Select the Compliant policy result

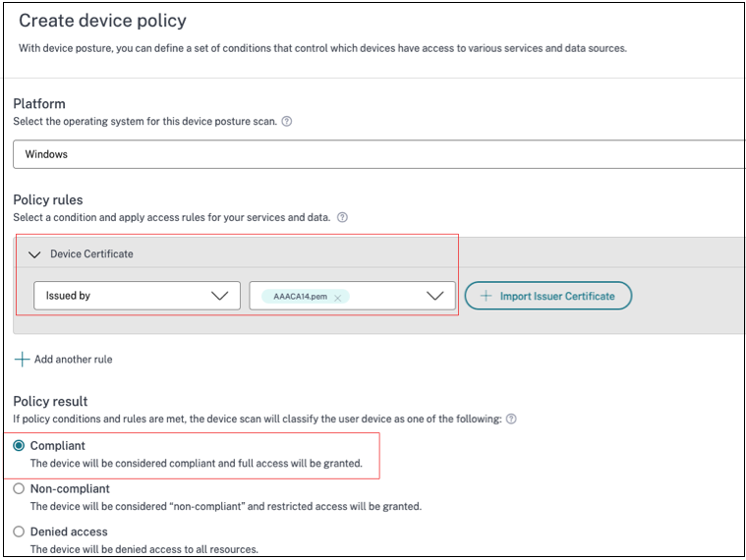19,446
